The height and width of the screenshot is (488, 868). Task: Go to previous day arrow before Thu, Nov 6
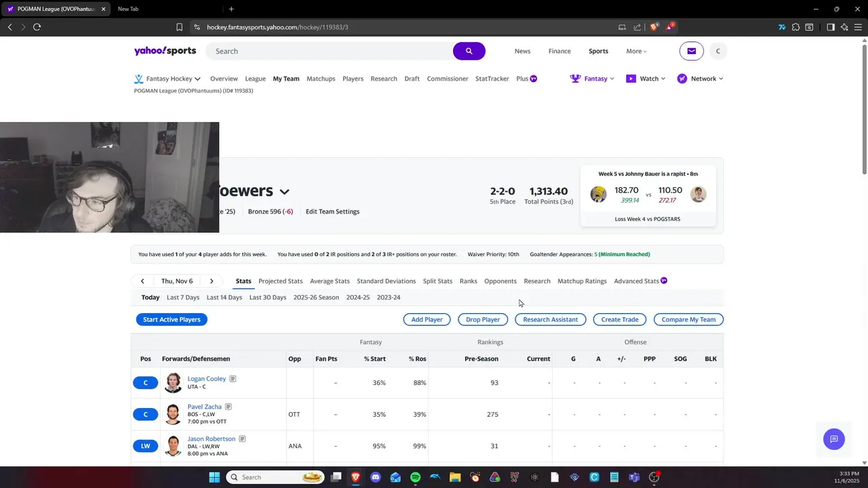[x=142, y=281]
